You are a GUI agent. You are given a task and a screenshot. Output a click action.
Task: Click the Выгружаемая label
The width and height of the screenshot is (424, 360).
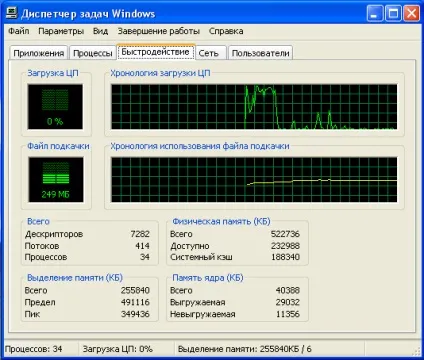click(x=198, y=302)
